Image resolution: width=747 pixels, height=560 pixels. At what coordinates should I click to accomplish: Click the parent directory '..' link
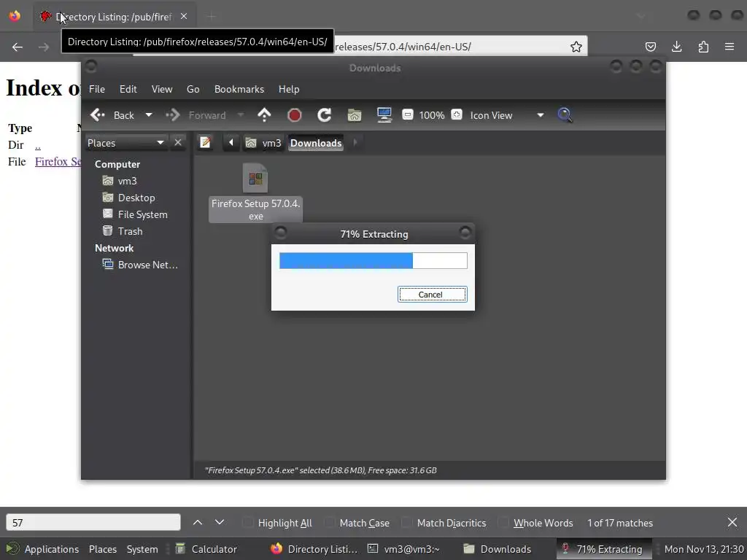38,145
